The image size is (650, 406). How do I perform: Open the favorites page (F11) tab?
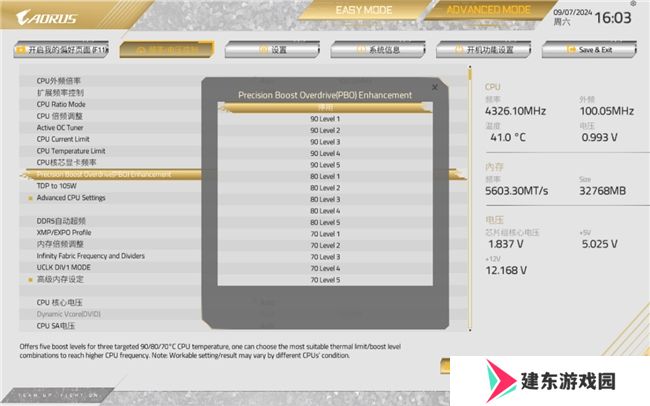pyautogui.click(x=61, y=50)
